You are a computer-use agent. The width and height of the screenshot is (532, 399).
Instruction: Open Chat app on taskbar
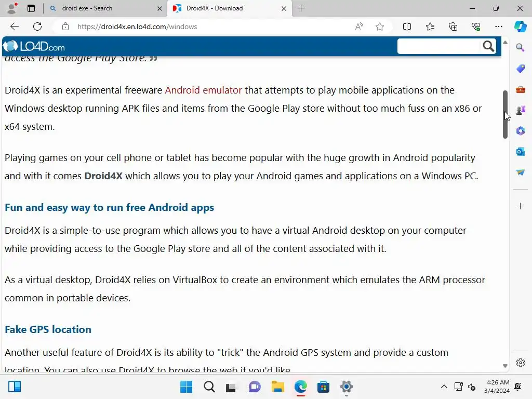255,387
